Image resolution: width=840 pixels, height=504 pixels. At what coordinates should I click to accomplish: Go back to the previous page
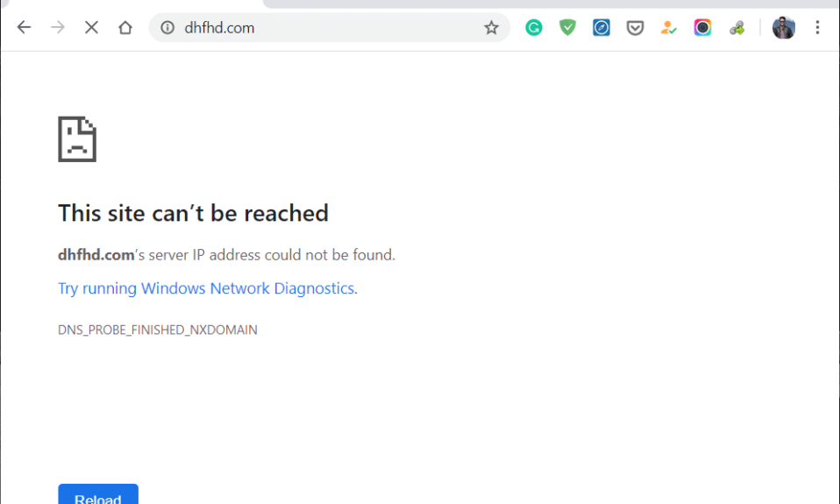tap(24, 27)
